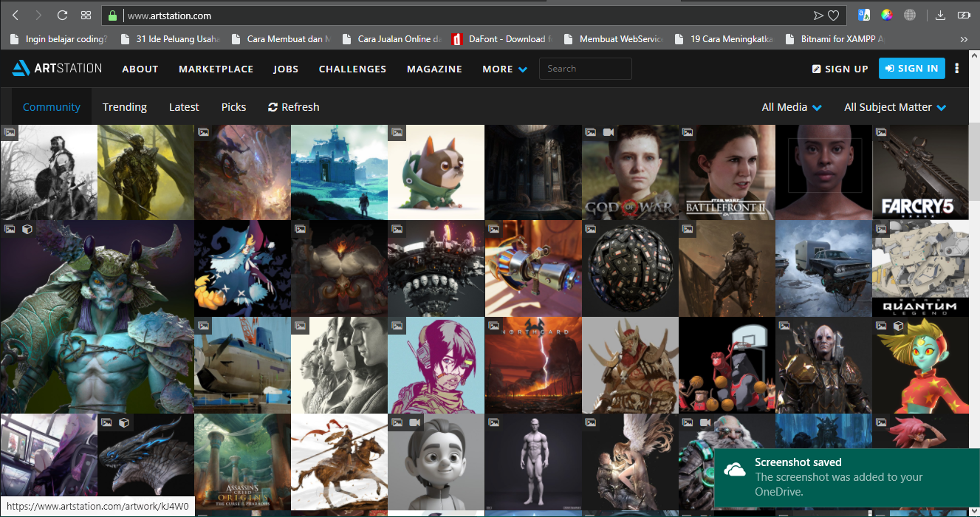This screenshot has width=980, height=517.
Task: Open 'Bitnami for XAMPP' bookmark
Action: pyautogui.click(x=835, y=39)
